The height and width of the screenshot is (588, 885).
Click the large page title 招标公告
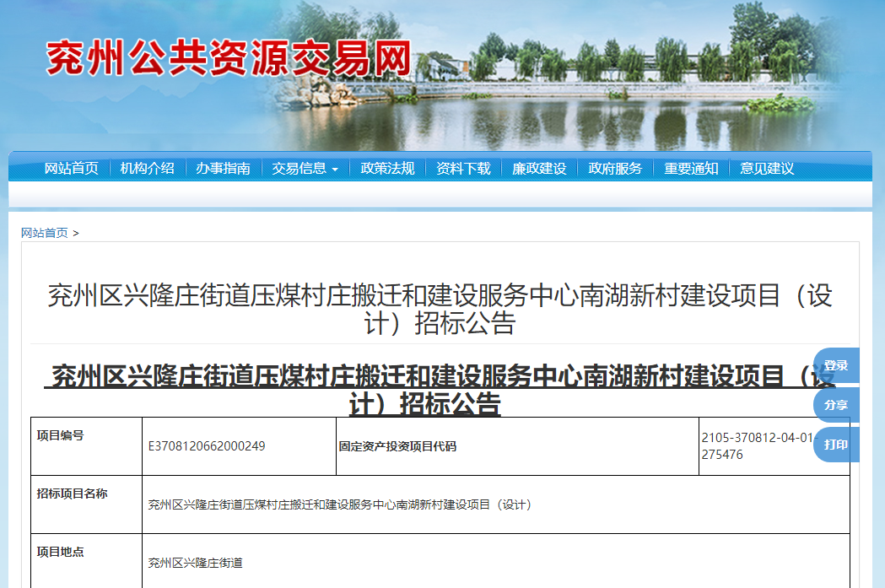440,310
